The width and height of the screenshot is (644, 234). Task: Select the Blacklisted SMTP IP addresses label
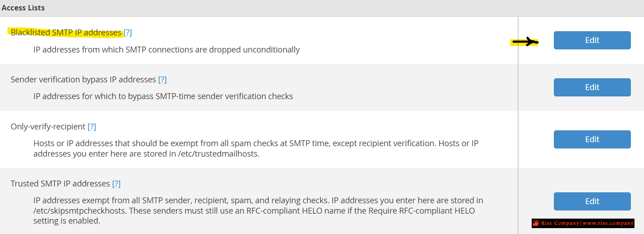pos(66,33)
